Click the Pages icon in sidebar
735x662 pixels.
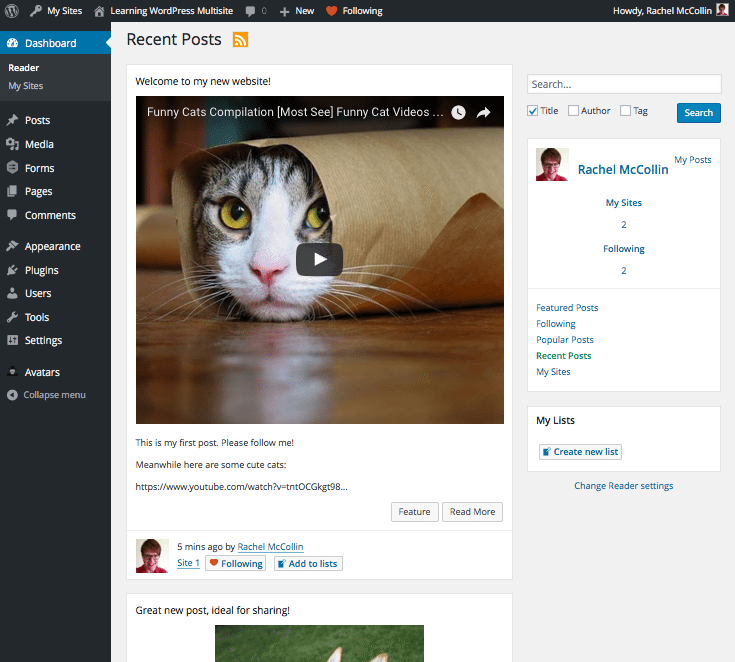[x=13, y=191]
